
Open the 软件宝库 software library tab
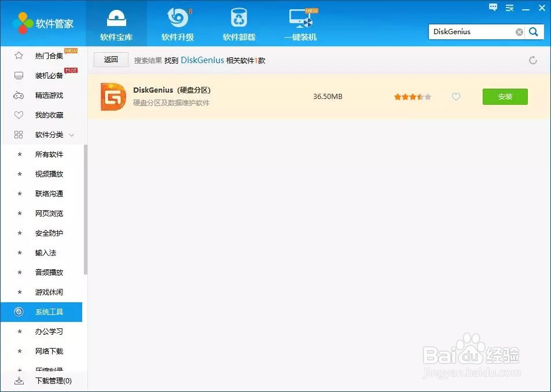point(116,23)
